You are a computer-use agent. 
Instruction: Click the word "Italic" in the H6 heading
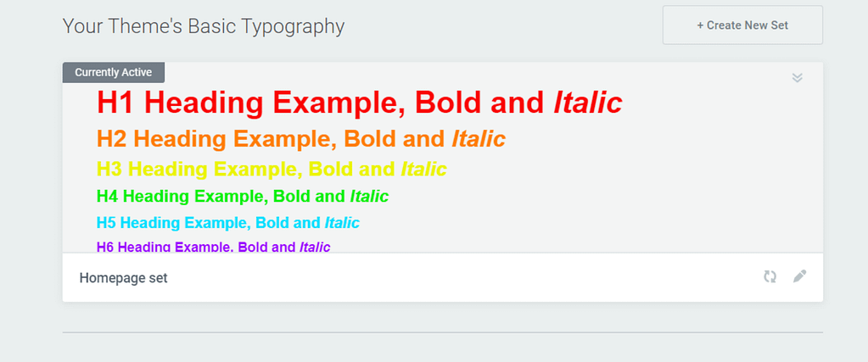[315, 247]
